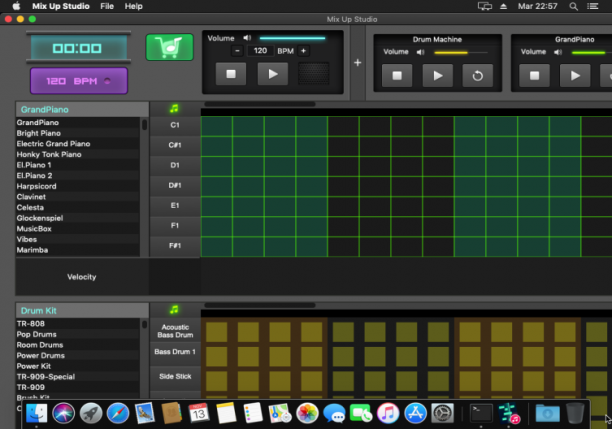Screen dimensions: 612x429
Task: Open Notification Center list icon
Action: 593,6
